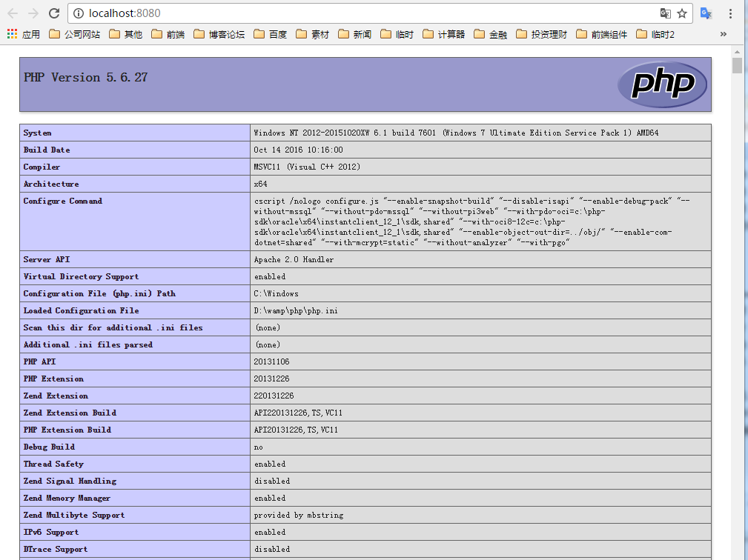The height and width of the screenshot is (560, 748).
Task: Click the PHP Extension Build label
Action: coord(67,430)
